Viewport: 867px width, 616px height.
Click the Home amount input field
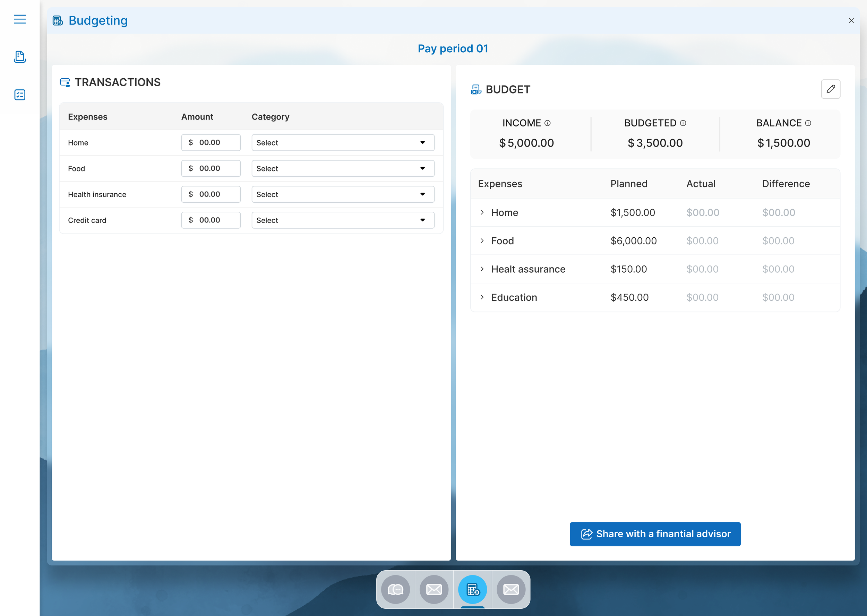click(211, 143)
